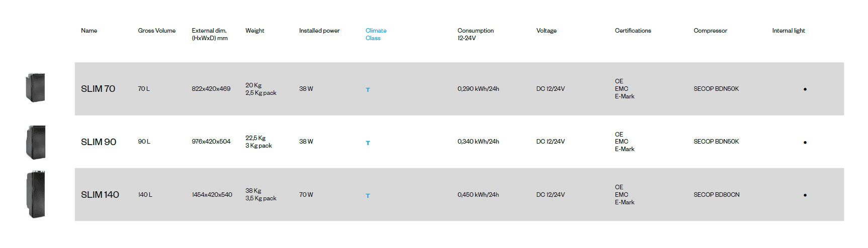The image size is (868, 248).
Task: Click the Certifications column header
Action: coord(633,31)
